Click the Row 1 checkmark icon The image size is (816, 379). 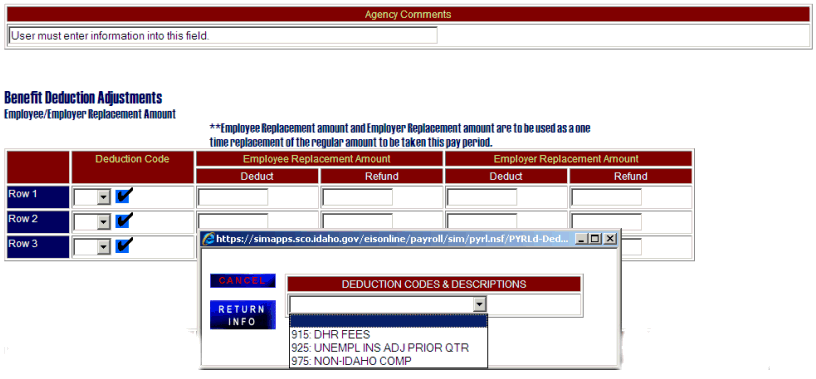click(125, 196)
